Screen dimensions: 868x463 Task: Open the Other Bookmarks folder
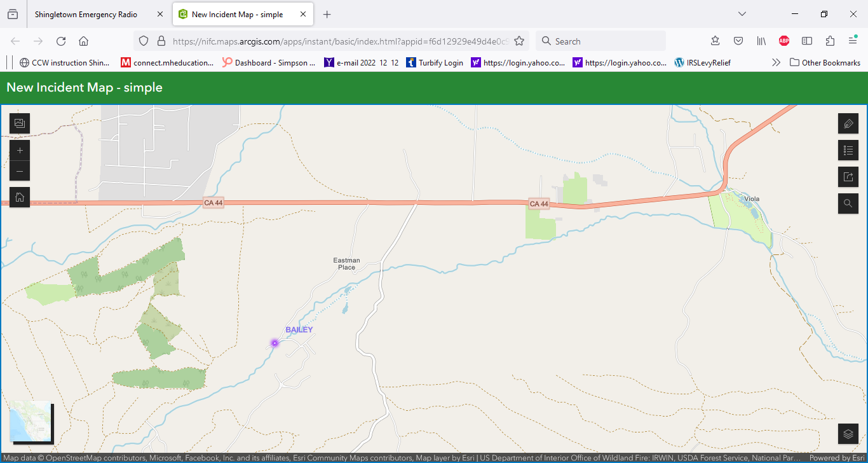[x=825, y=62]
